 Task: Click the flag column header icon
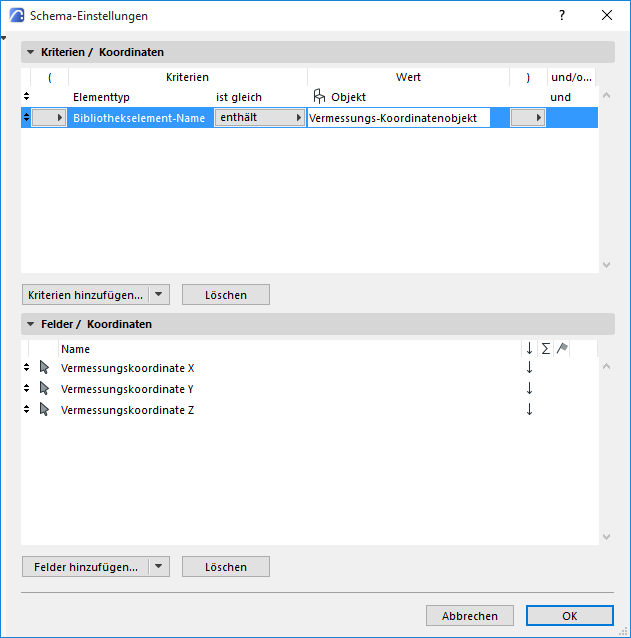coord(561,349)
